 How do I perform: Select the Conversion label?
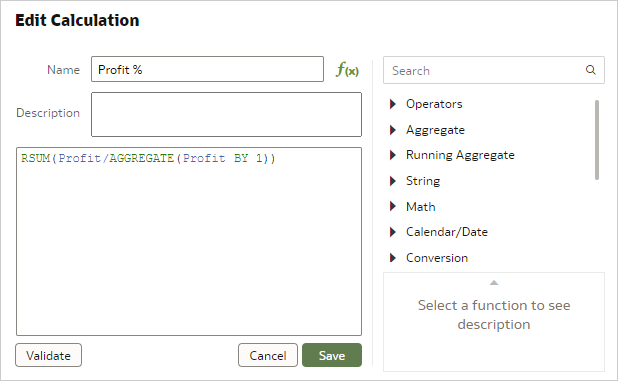click(437, 258)
